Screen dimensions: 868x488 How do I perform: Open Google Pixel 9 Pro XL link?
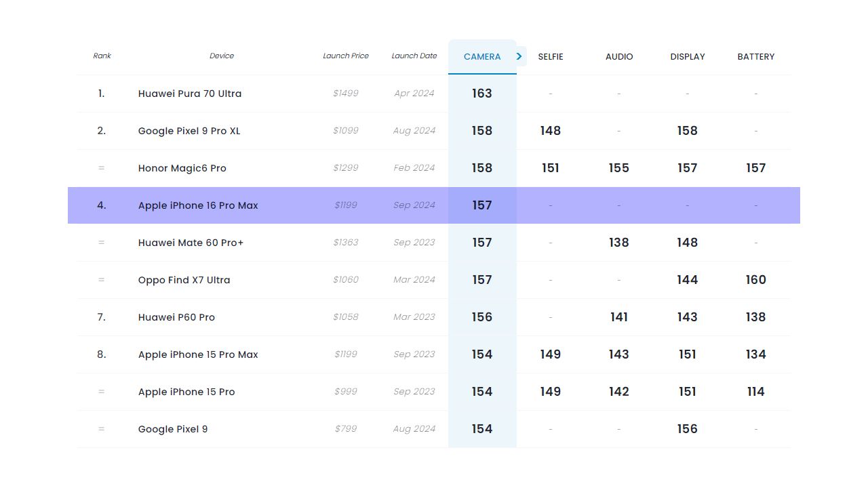pyautogui.click(x=189, y=131)
